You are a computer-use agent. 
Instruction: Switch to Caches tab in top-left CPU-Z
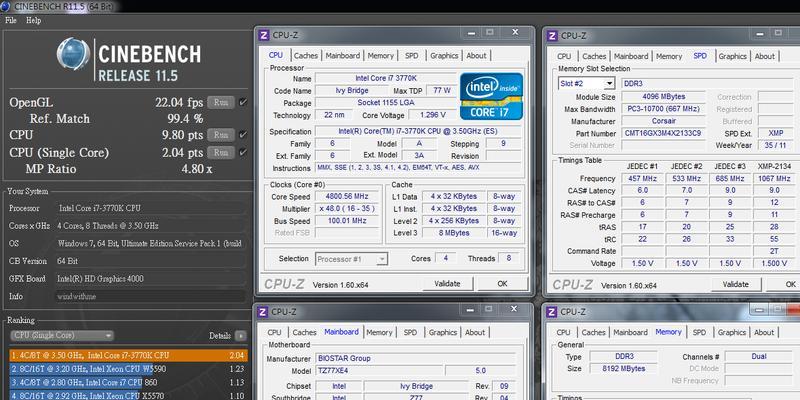click(x=306, y=56)
